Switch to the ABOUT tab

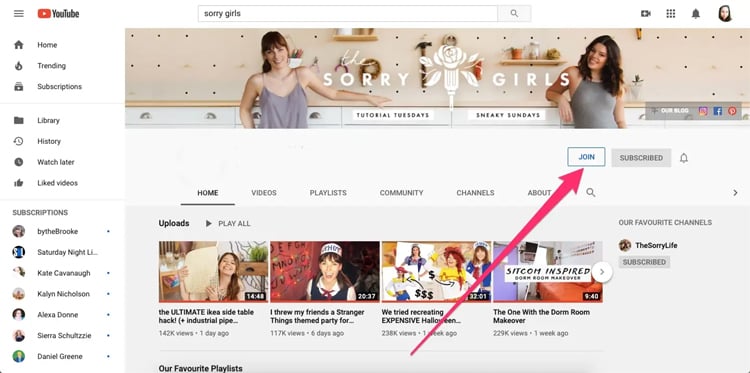pyautogui.click(x=540, y=193)
